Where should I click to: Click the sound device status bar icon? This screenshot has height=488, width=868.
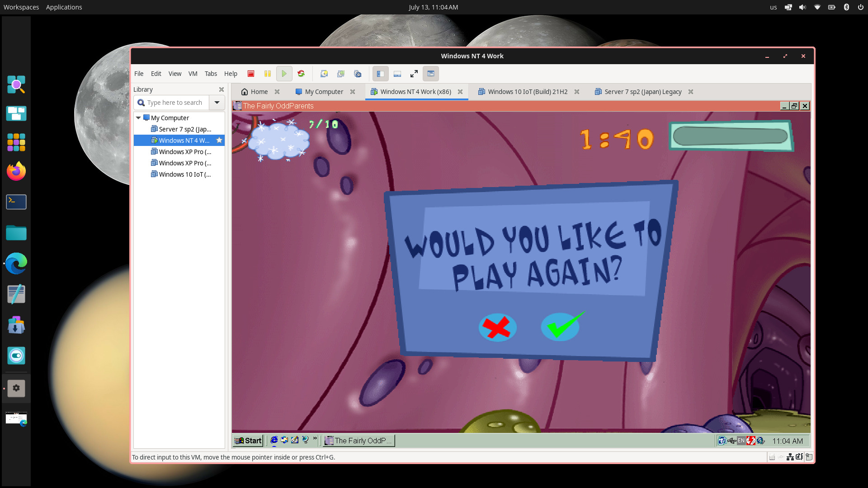click(x=799, y=457)
